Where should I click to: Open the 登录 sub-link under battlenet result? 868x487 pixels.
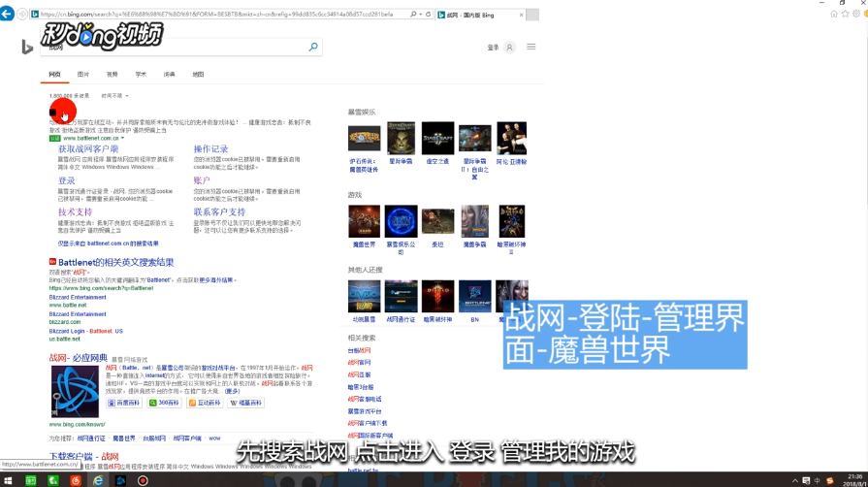click(x=66, y=180)
